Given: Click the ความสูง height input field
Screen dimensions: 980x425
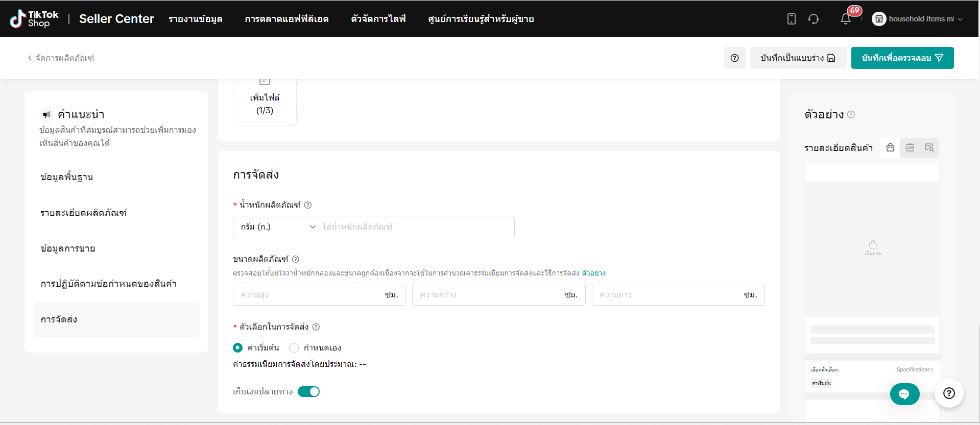Looking at the screenshot, I should 309,295.
